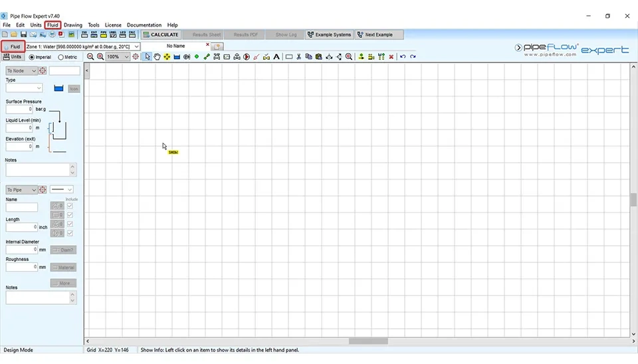
Task: Select the Imperial units radio button
Action: pyautogui.click(x=32, y=57)
